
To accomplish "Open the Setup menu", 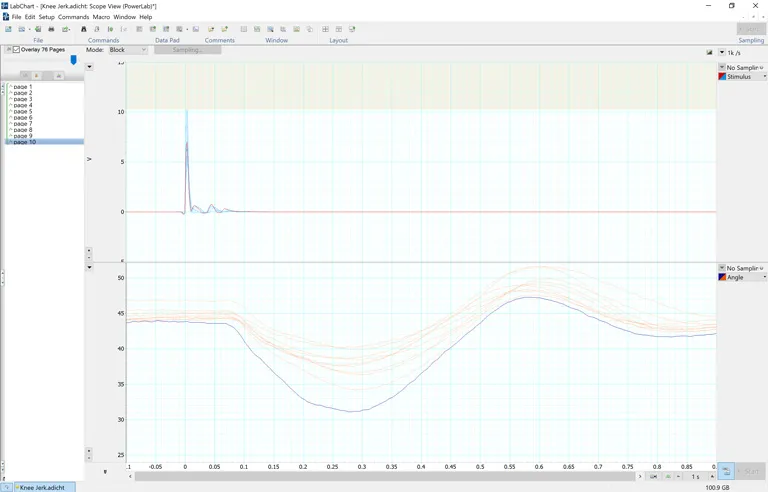I will tap(47, 17).
